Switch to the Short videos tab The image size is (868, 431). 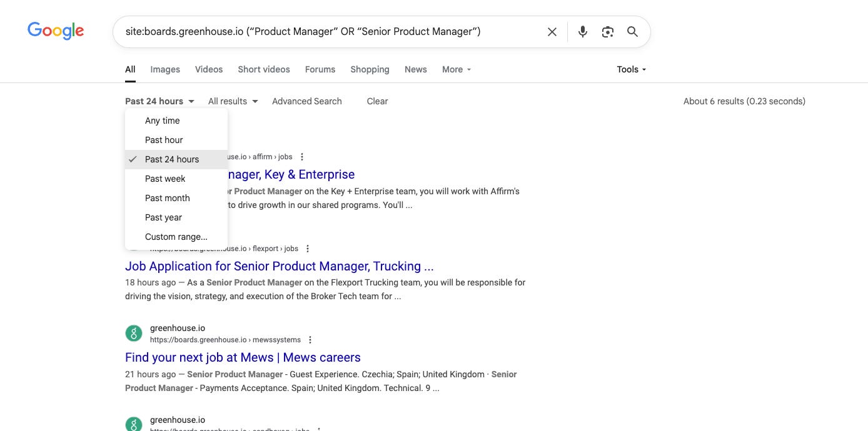pyautogui.click(x=264, y=69)
